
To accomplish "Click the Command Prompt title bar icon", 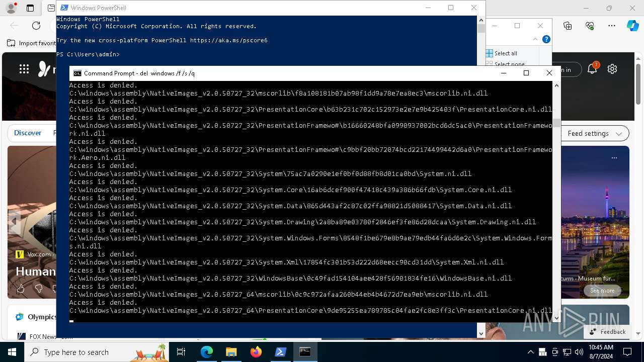I will (77, 73).
